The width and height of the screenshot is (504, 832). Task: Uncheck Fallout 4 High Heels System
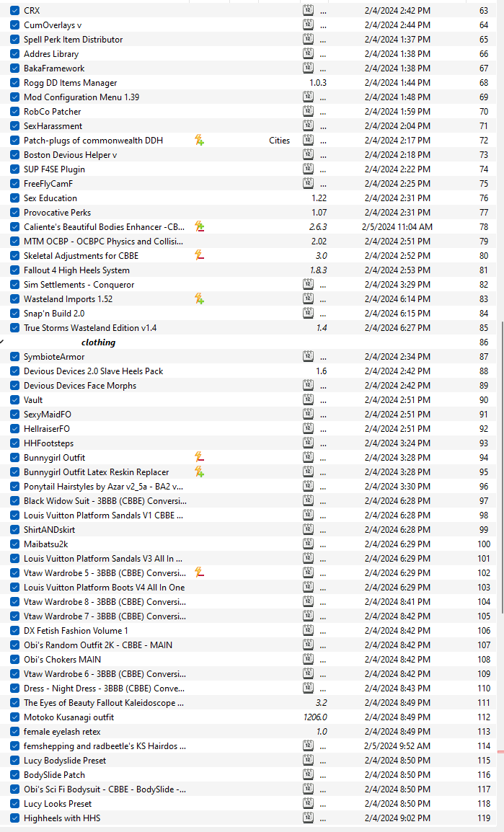pos(15,270)
